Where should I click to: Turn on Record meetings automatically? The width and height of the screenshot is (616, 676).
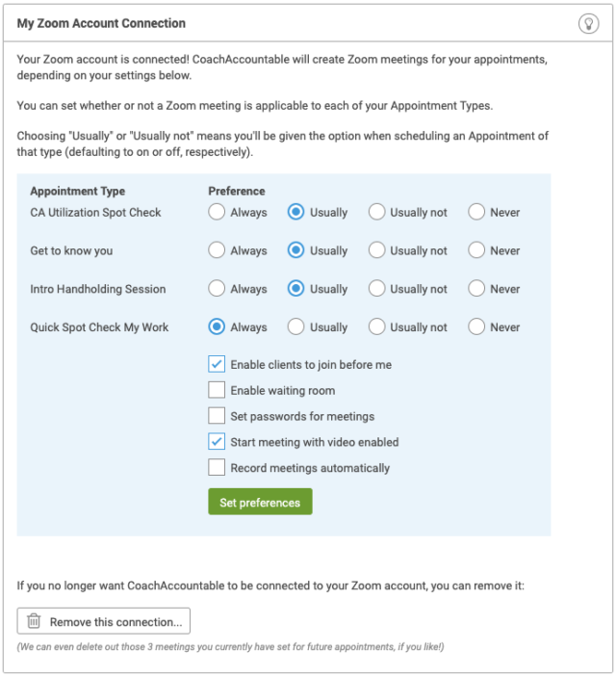tap(217, 468)
